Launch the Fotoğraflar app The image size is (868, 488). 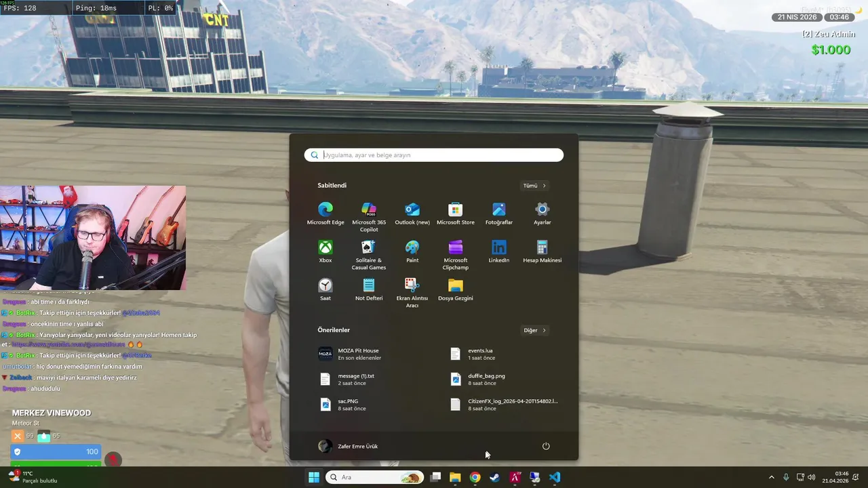click(499, 213)
